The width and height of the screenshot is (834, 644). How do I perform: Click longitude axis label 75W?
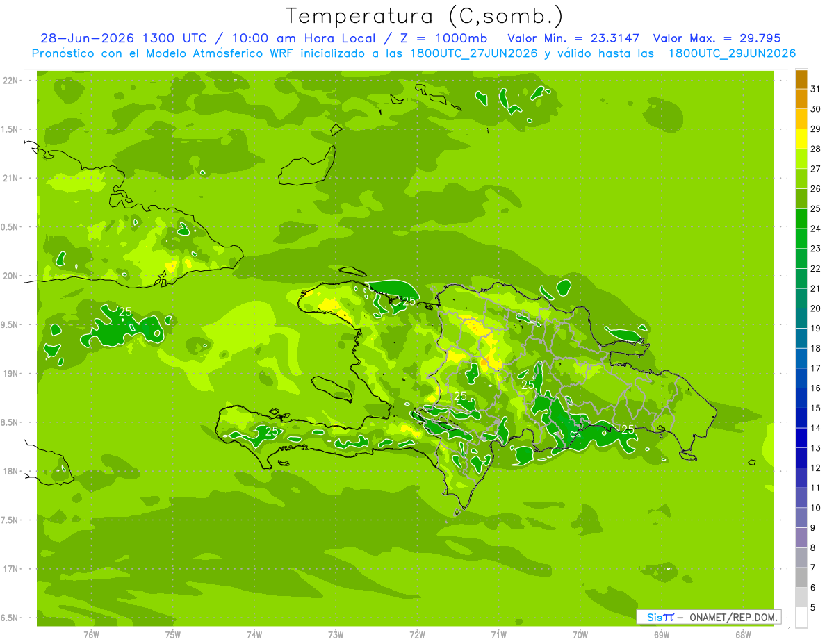coord(173,634)
